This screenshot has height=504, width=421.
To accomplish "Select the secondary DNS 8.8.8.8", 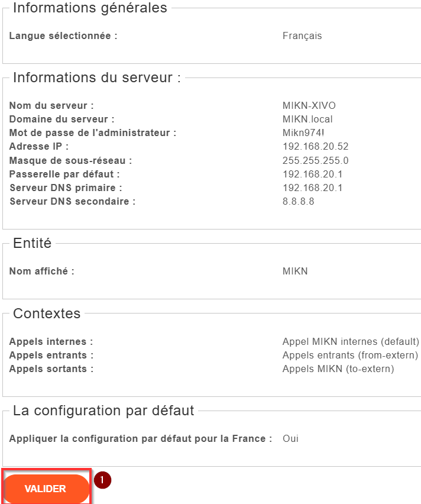I will (298, 202).
